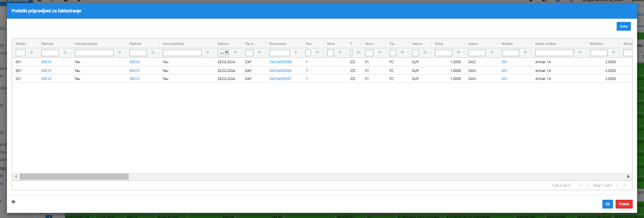
Task: Go to the first page
Action: pyautogui.click(x=581, y=186)
